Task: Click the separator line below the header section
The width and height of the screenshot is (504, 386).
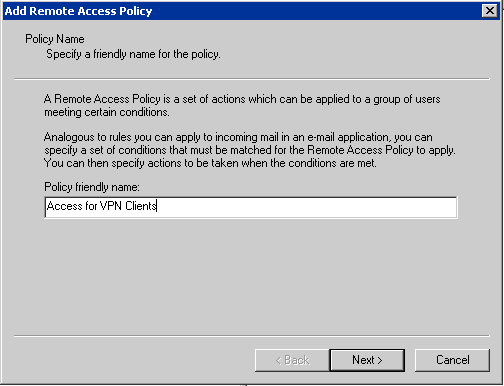Action: (x=252, y=79)
